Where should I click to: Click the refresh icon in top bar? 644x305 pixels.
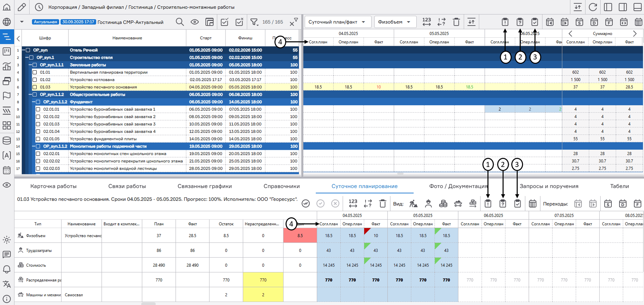coord(593,7)
